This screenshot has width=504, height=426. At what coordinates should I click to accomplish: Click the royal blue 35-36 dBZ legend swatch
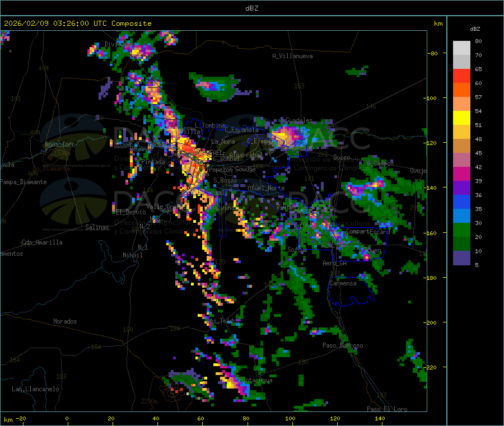461,202
